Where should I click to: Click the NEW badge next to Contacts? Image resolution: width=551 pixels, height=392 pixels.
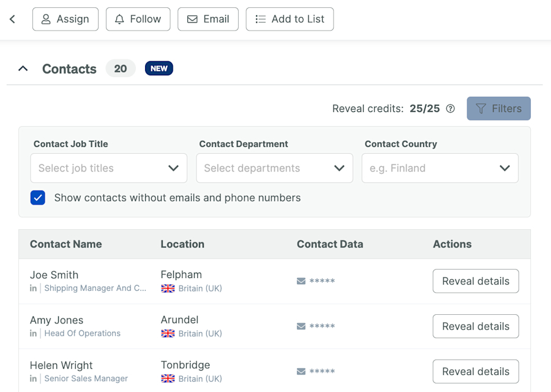(x=159, y=69)
